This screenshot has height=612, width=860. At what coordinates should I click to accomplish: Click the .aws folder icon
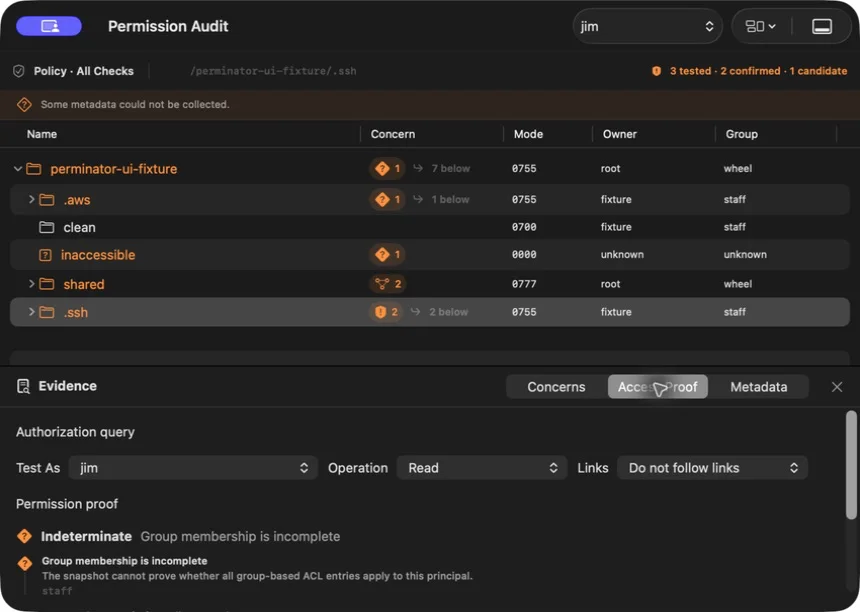pos(47,200)
